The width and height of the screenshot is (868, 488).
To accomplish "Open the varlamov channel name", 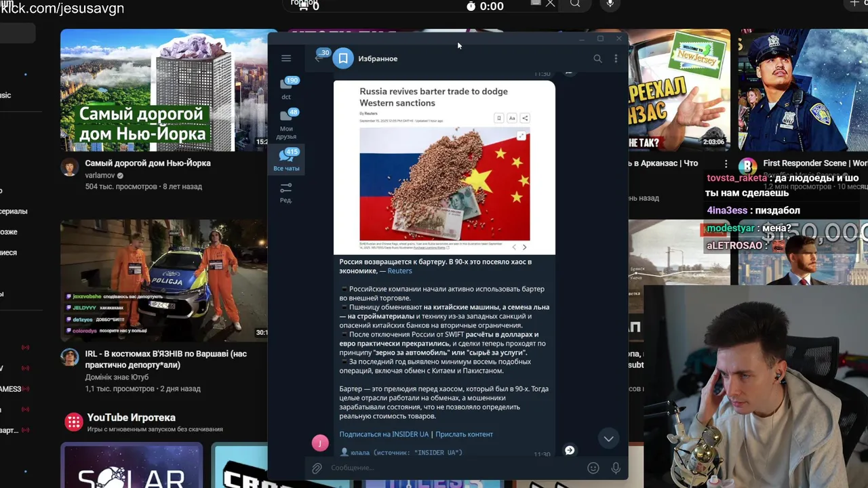I will tap(100, 176).
